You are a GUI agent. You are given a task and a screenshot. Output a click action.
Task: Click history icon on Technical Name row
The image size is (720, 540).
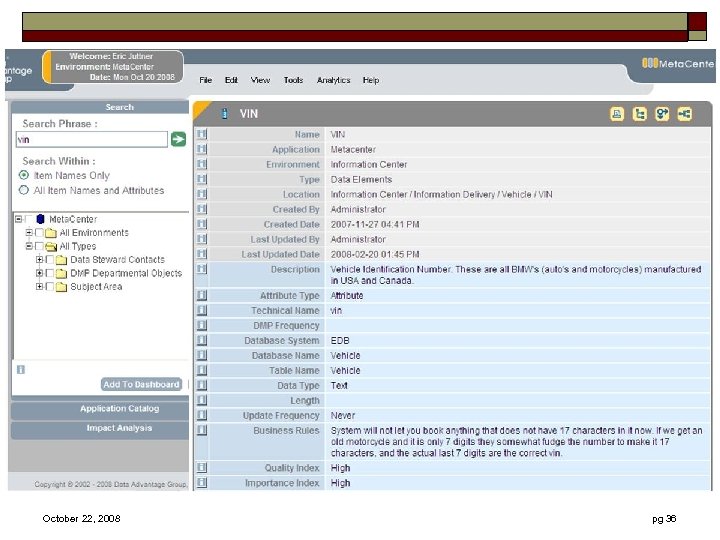coord(202,310)
